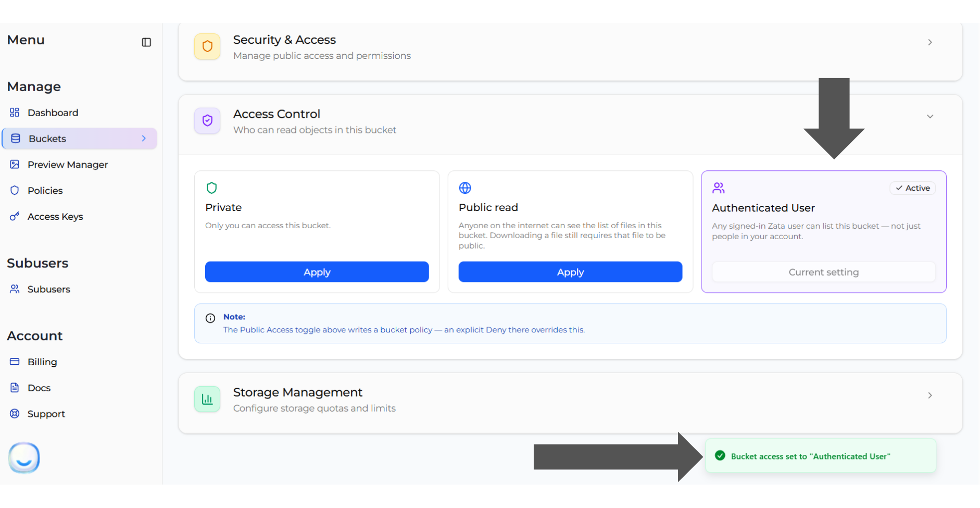
Task: Click the Storage Management heading
Action: (298, 392)
